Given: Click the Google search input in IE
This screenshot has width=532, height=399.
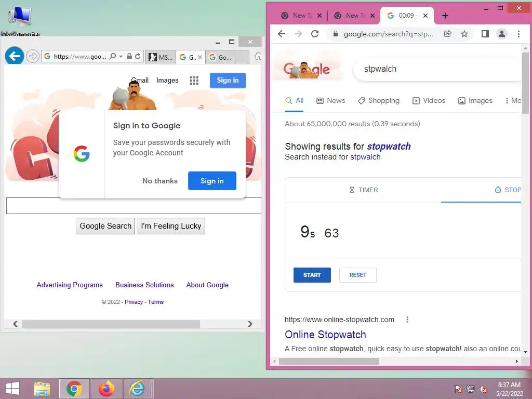Looking at the screenshot, I should point(134,206).
